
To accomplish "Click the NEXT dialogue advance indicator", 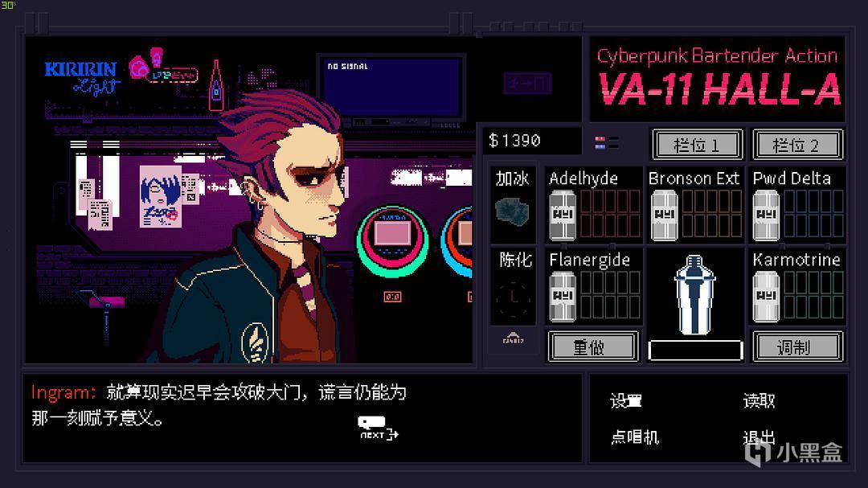I will pos(378,429).
